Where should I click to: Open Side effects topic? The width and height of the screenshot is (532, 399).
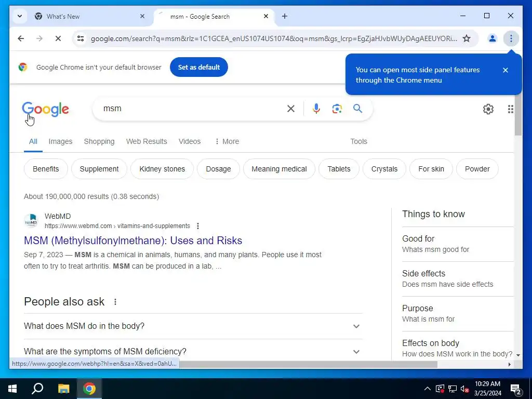(x=458, y=279)
